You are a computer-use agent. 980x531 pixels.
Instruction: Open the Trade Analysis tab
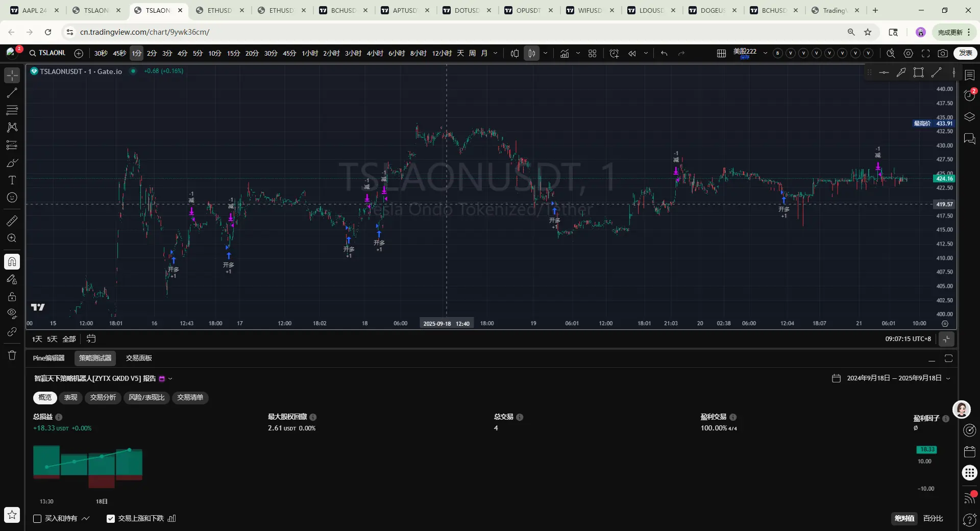pyautogui.click(x=103, y=398)
